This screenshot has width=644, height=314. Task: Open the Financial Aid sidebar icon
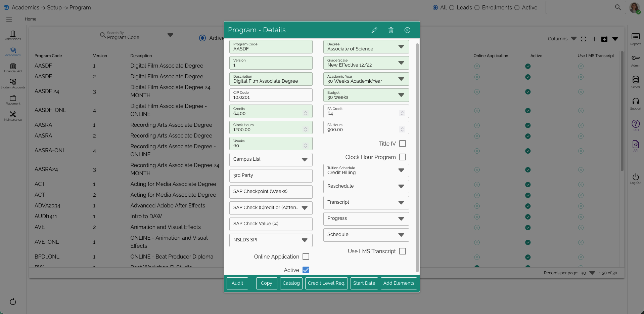[13, 67]
